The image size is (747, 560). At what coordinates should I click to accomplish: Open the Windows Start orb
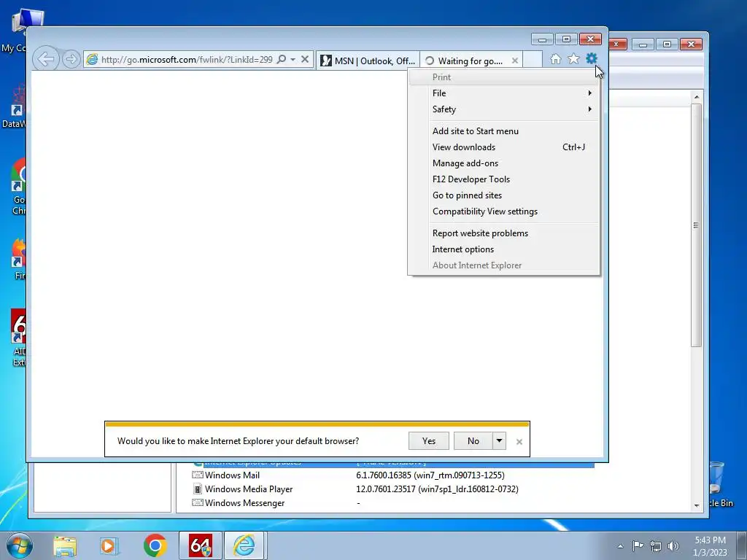[x=20, y=545]
